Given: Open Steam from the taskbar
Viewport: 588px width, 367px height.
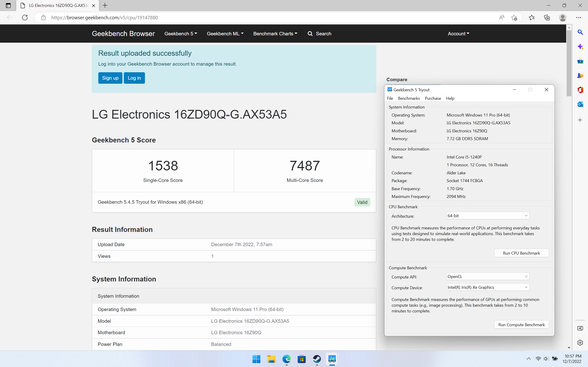Looking at the screenshot, I should point(317,359).
